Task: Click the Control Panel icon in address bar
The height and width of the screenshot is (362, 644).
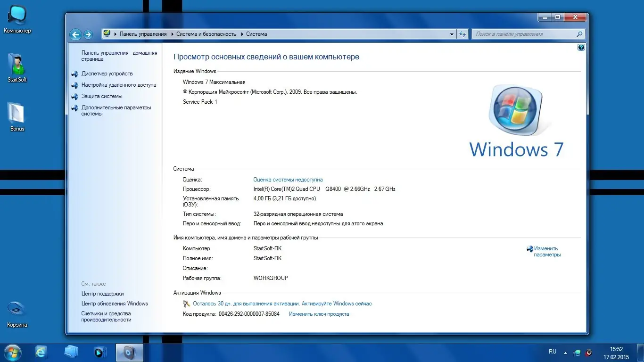Action: click(x=107, y=33)
